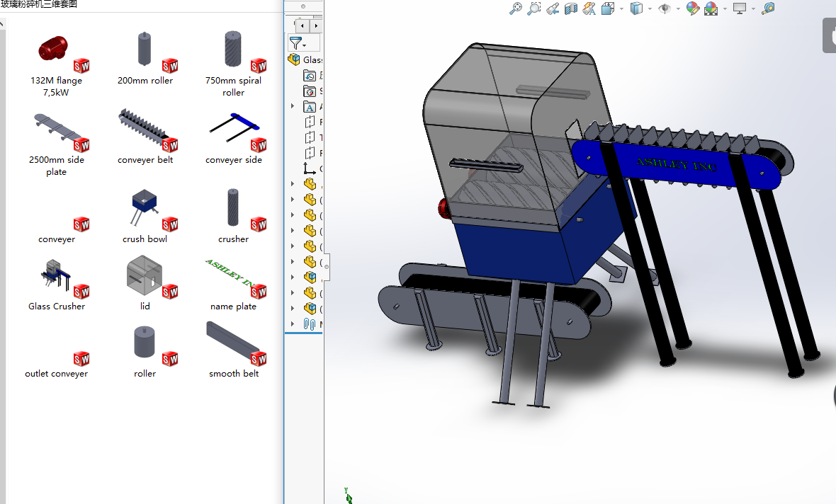Click the History folder icon in tree
Viewport: 836px width, 504px height.
point(310,76)
